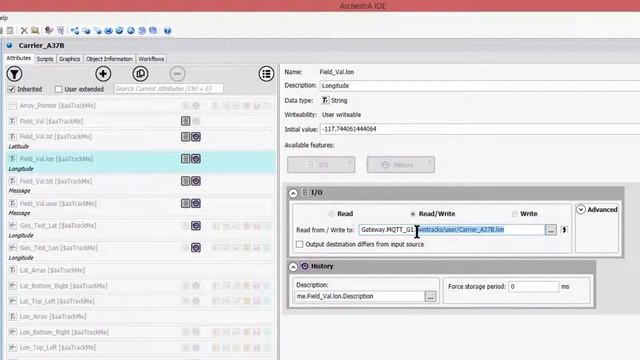Click the History icon on Field_Val.txt row

click(x=196, y=181)
